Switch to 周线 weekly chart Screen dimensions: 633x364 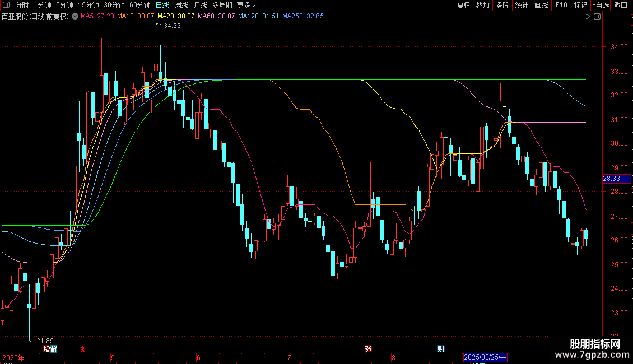click(181, 5)
